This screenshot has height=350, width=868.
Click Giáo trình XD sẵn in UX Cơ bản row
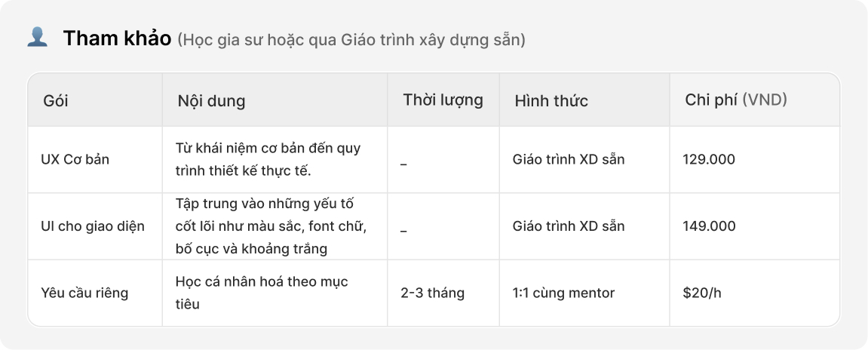[x=568, y=159]
